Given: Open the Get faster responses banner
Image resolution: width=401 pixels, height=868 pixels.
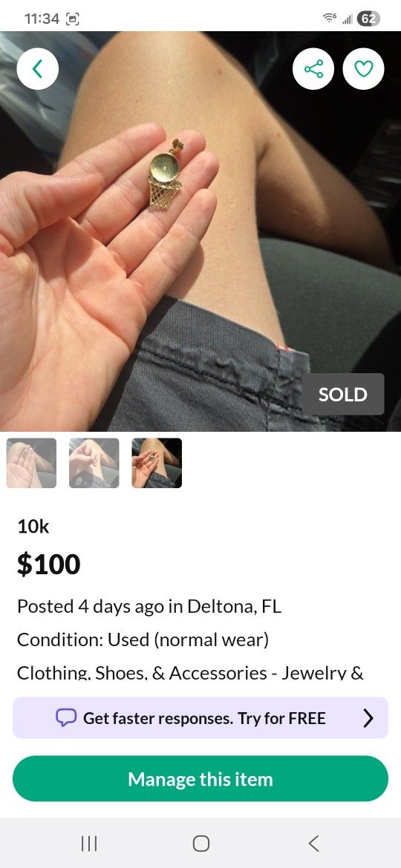Looking at the screenshot, I should pos(200,718).
